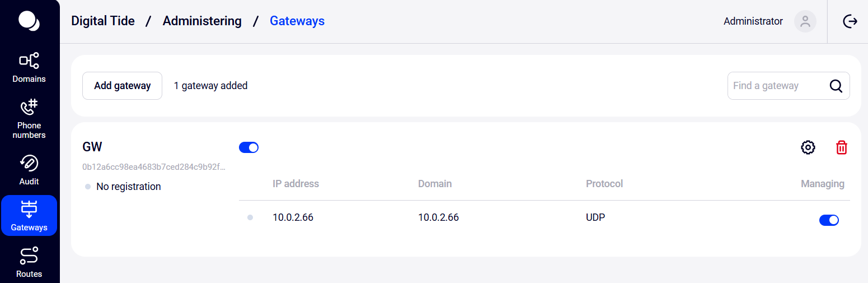Click the log out icon

[x=850, y=21]
